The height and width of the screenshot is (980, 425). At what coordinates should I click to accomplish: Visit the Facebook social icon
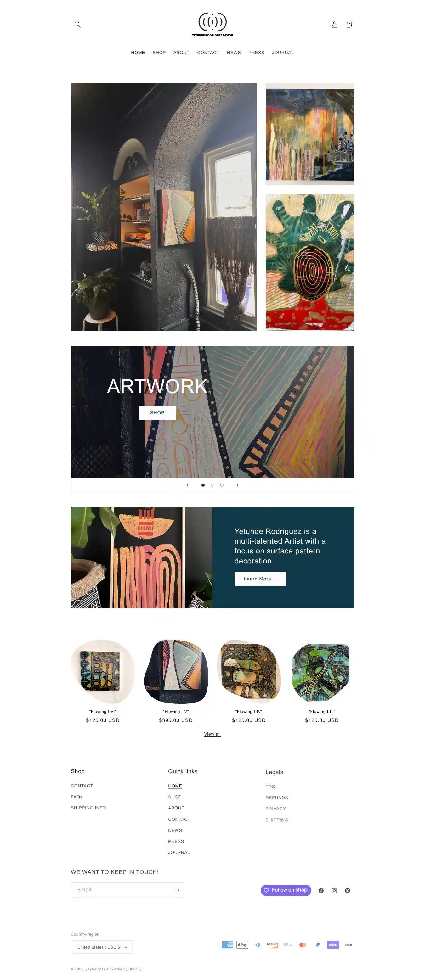pos(321,891)
